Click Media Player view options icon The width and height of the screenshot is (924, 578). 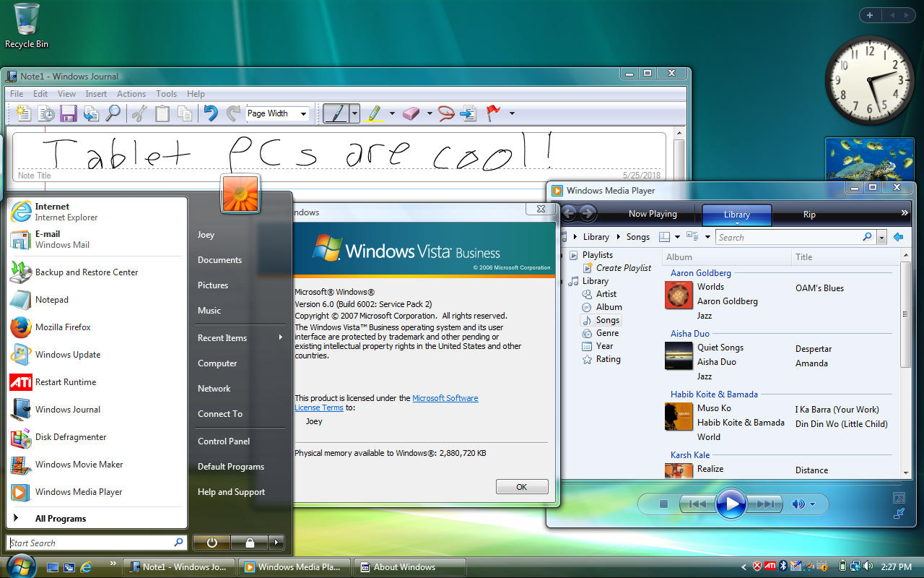tap(692, 237)
